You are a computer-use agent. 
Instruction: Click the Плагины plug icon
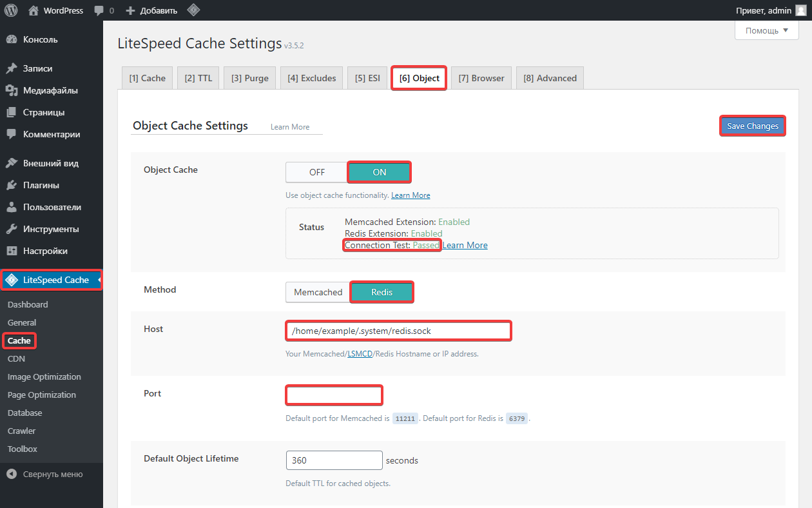(12, 185)
